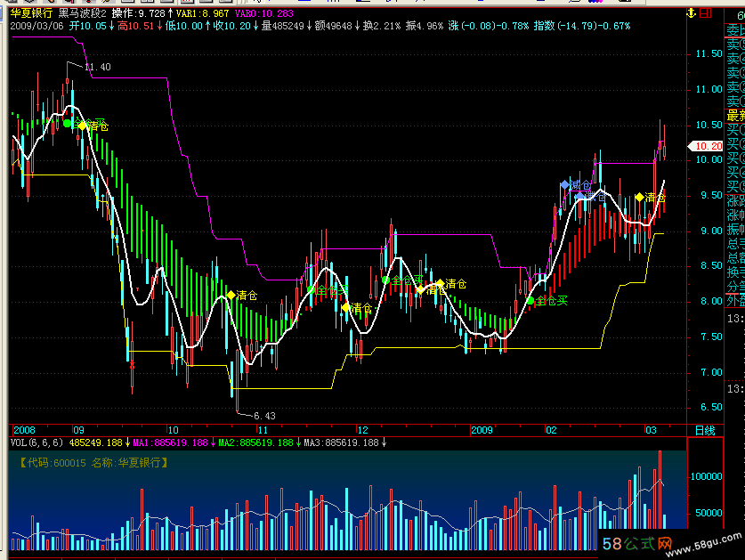The height and width of the screenshot is (560, 745).
Task: Click the green MA2:885619.188 value
Action: 255,442
